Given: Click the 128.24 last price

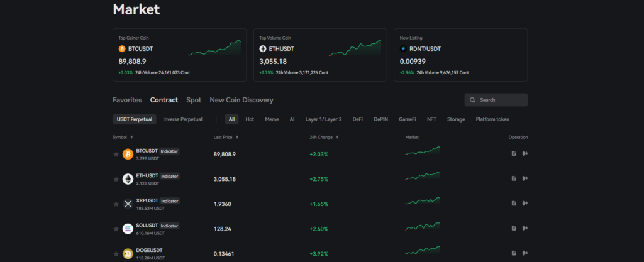Looking at the screenshot, I should point(222,229).
